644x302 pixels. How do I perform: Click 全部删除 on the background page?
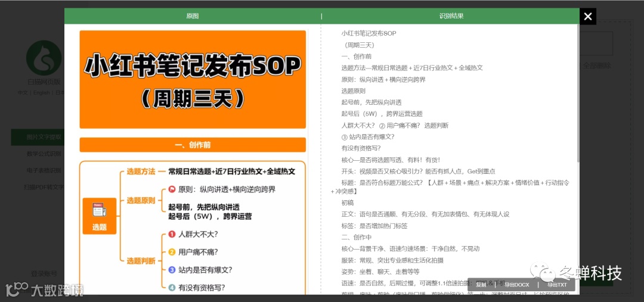pyautogui.click(x=597, y=66)
